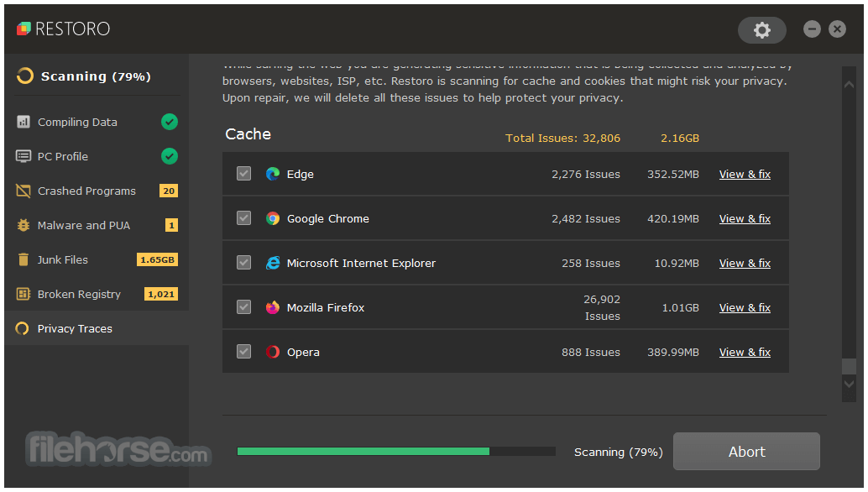Open the Malware and PUA section

(97, 225)
